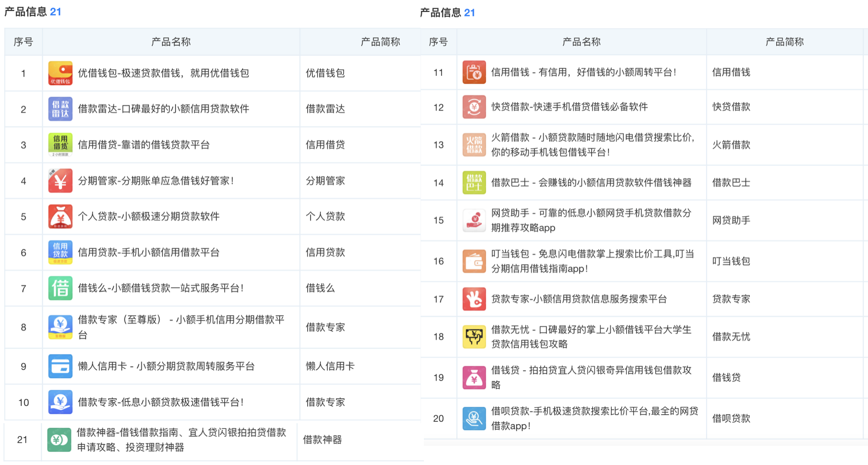This screenshot has width=868, height=465.
Task: Click the 优借钱包 orange wallet app icon
Action: (x=60, y=73)
